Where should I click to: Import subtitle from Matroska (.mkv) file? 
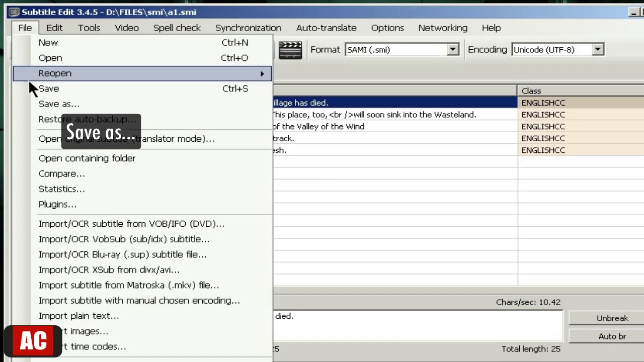(x=142, y=285)
